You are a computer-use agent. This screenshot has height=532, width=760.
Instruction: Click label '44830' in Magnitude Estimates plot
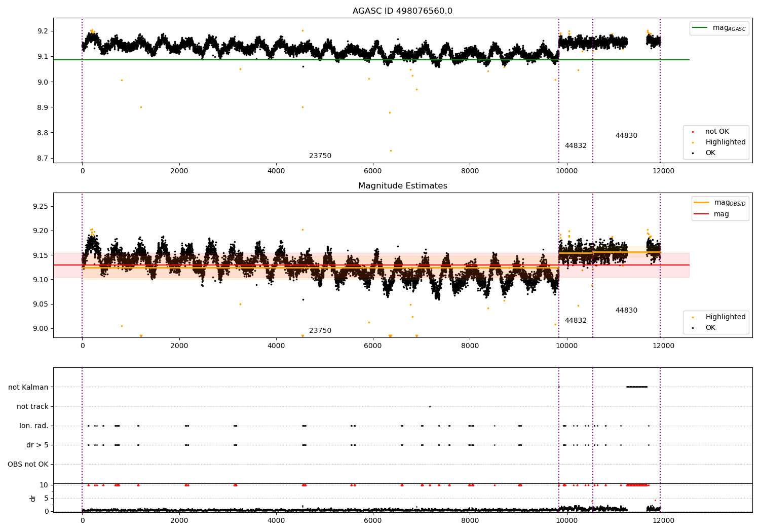(626, 311)
